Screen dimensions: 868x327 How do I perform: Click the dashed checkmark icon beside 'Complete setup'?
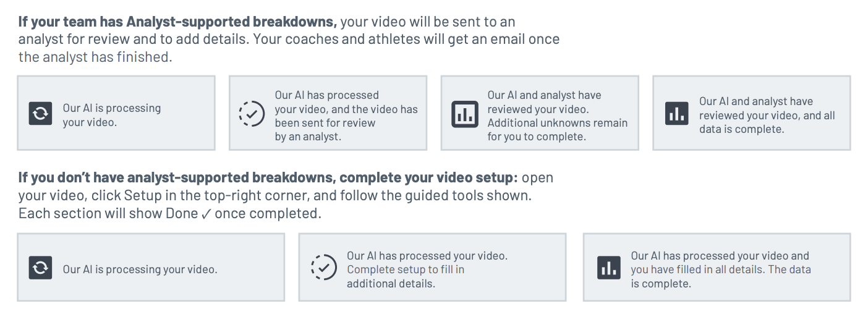(323, 268)
